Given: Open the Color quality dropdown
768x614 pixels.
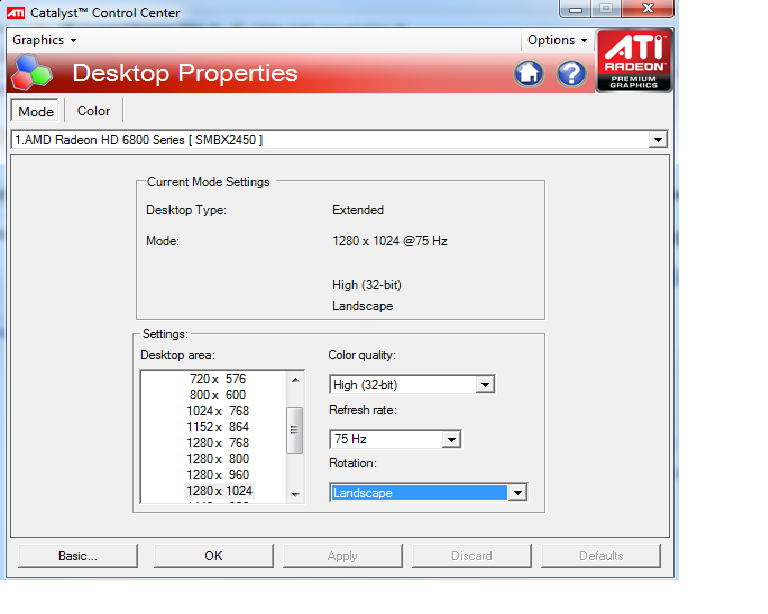Looking at the screenshot, I should [485, 385].
